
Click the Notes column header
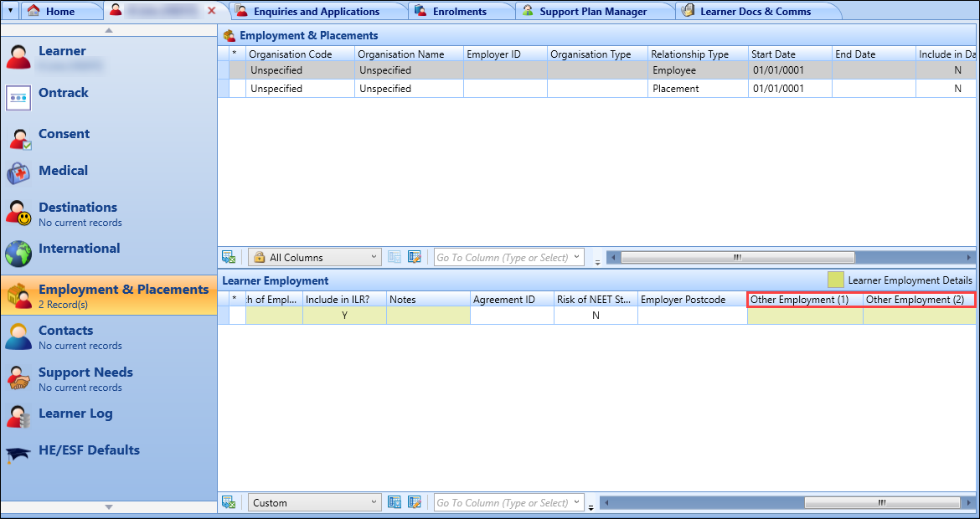point(428,300)
